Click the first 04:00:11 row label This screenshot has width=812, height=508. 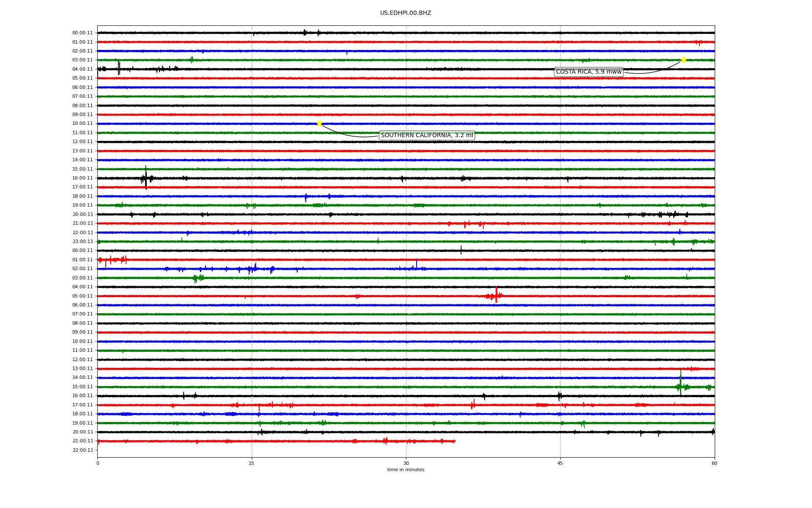[x=82, y=69]
